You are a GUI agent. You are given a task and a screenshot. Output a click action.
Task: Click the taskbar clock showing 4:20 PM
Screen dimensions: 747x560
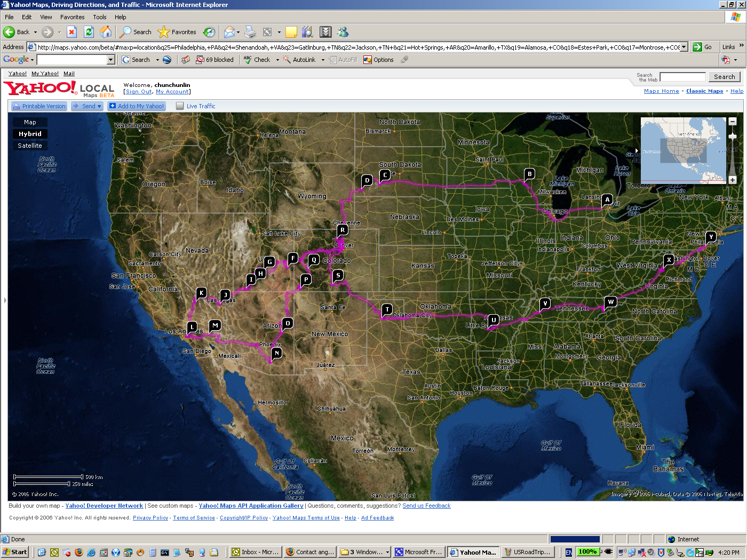[x=728, y=553]
